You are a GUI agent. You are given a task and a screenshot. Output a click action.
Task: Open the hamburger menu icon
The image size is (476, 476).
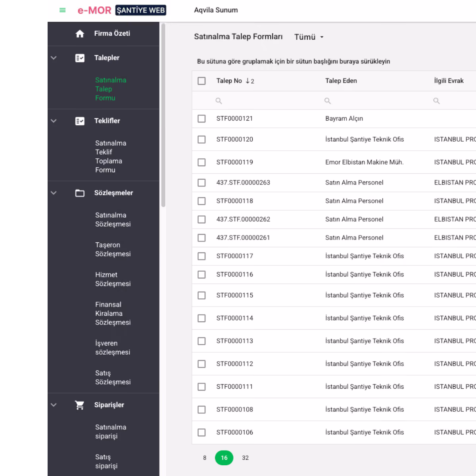[62, 10]
